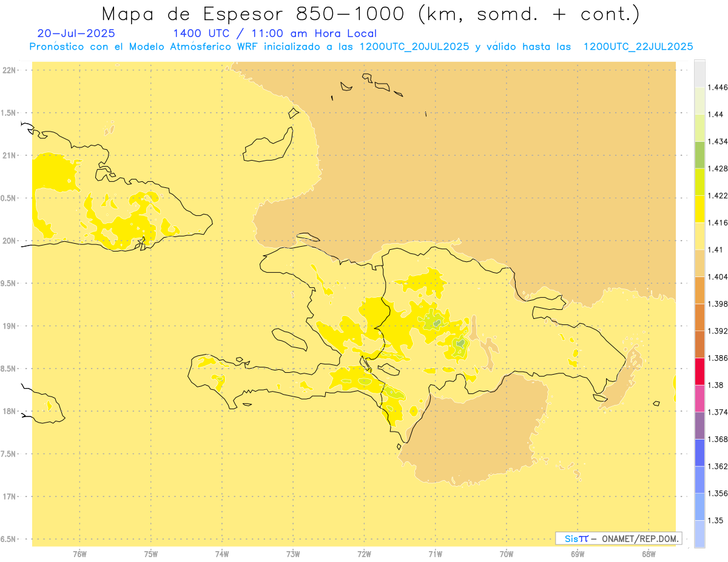This screenshot has width=728, height=562.
Task: Select the gray swatch above 1.446
Action: coord(699,74)
